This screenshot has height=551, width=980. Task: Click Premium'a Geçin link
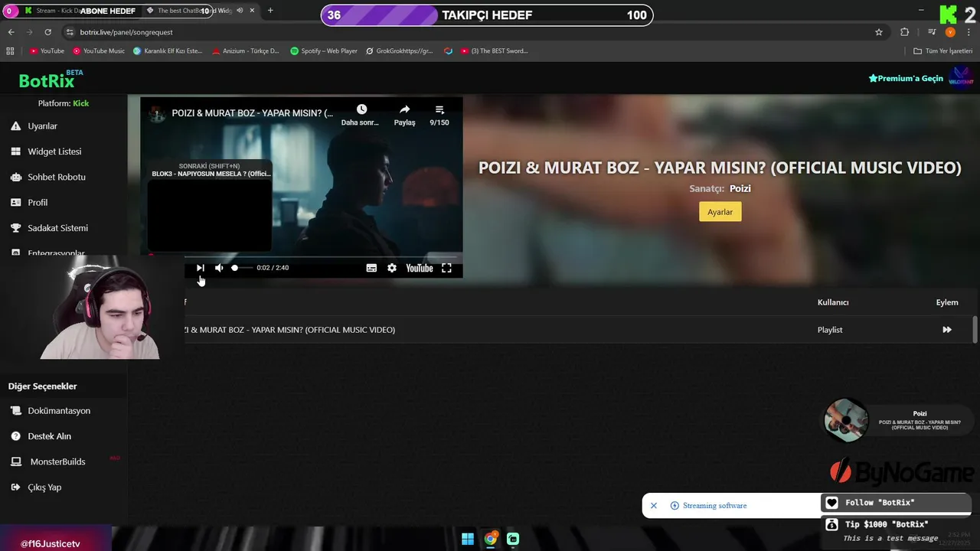click(906, 78)
